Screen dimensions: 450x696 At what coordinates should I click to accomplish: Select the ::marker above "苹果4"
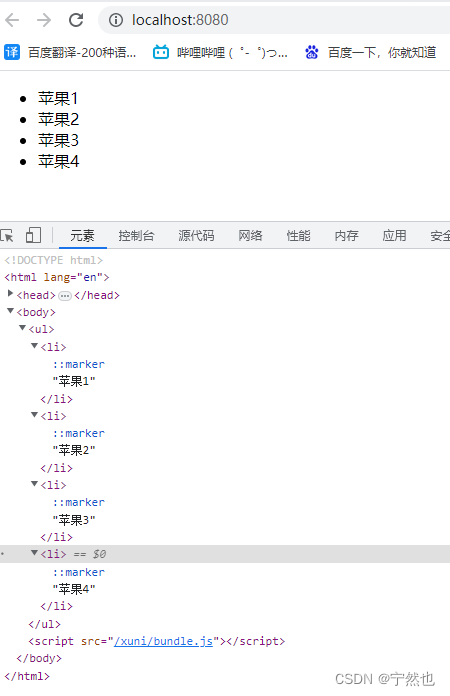point(79,572)
